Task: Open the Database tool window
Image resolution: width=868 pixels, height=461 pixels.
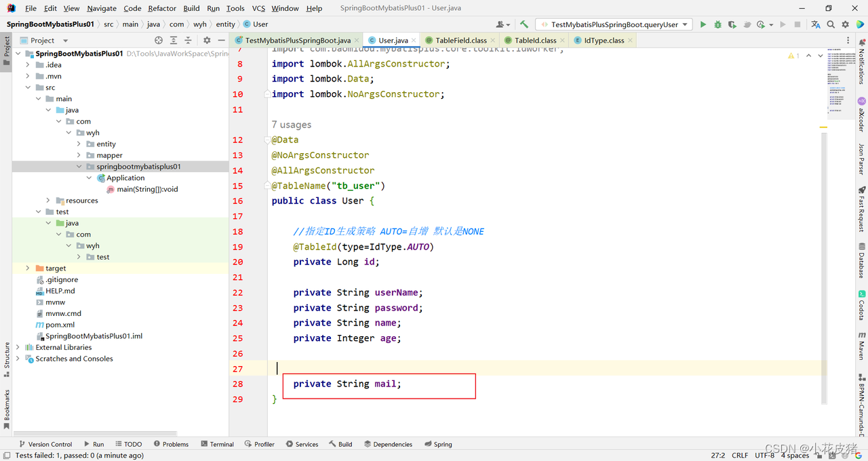Action: [862, 260]
